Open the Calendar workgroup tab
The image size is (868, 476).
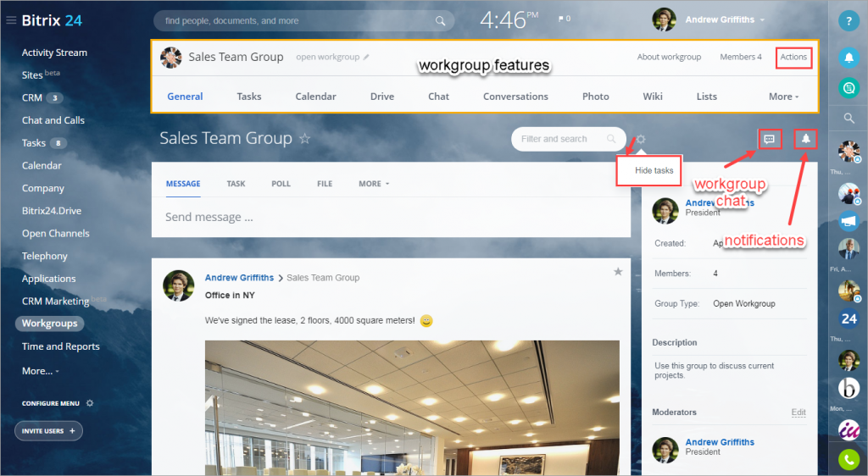click(x=315, y=97)
